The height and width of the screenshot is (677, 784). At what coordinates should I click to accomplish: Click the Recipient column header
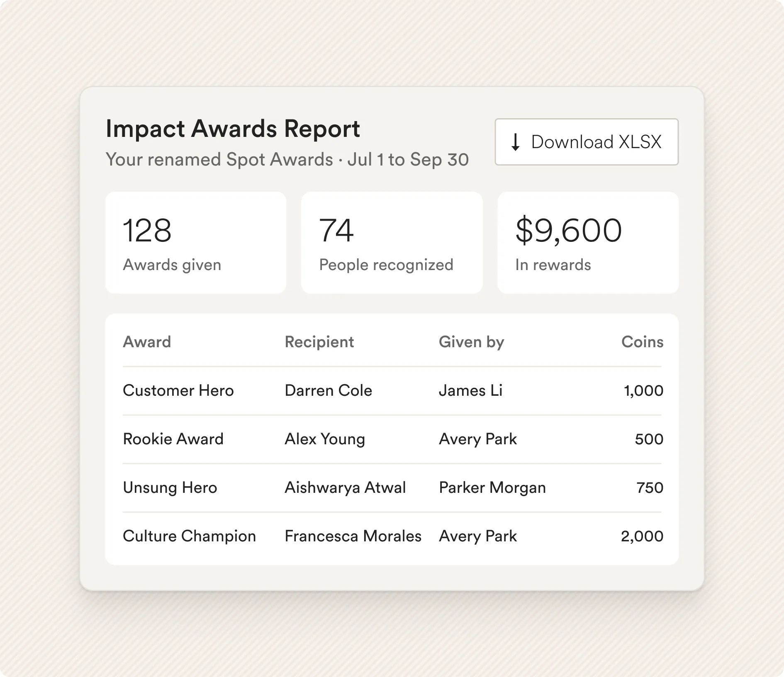pos(319,342)
